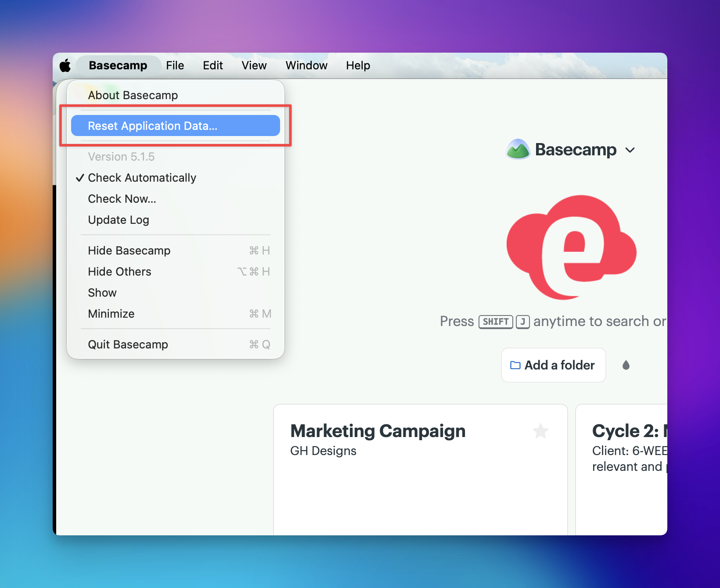This screenshot has width=720, height=588.
Task: Choose Minimize from the menu
Action: coord(176,314)
